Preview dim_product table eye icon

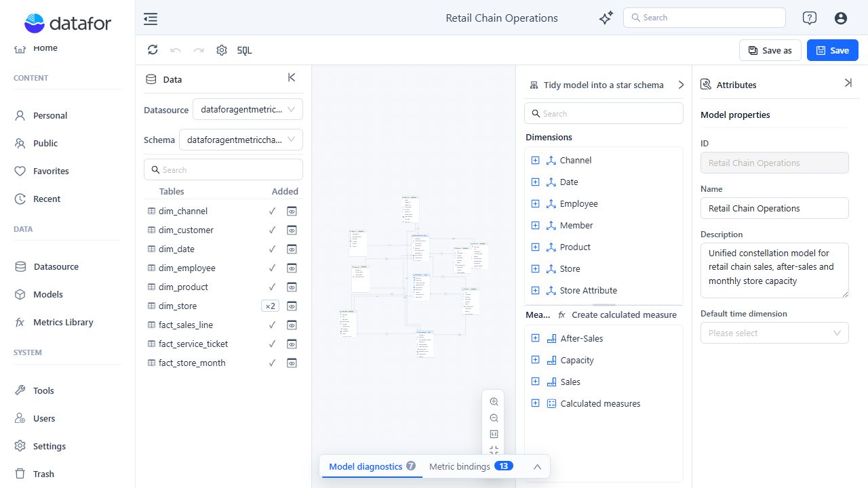292,287
